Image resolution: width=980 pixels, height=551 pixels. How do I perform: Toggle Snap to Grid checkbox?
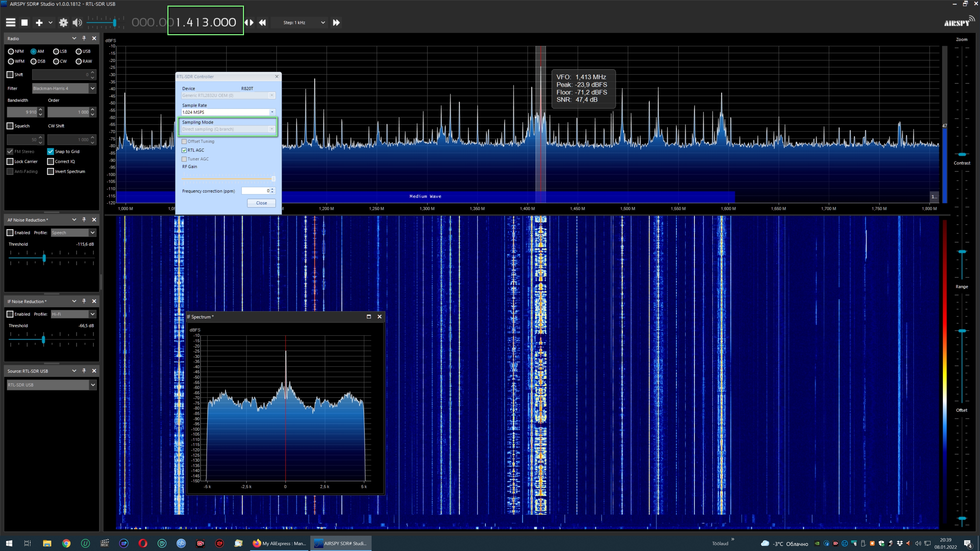click(x=51, y=151)
